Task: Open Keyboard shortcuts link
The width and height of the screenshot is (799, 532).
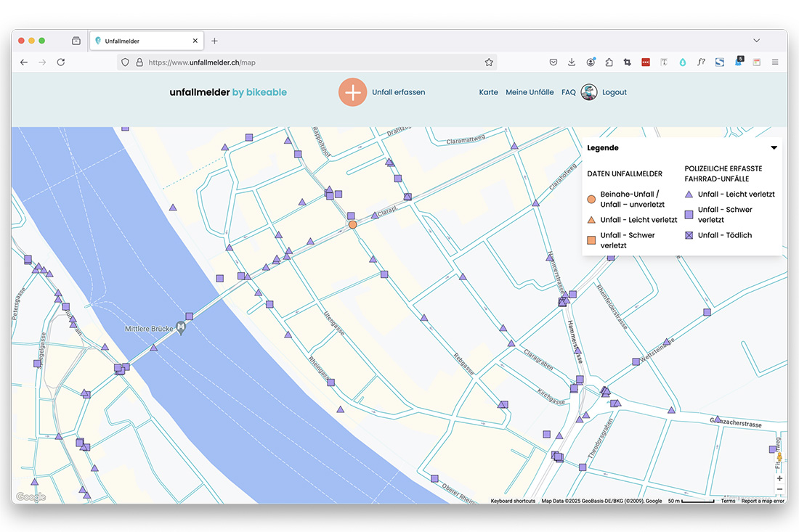Action: 513,501
